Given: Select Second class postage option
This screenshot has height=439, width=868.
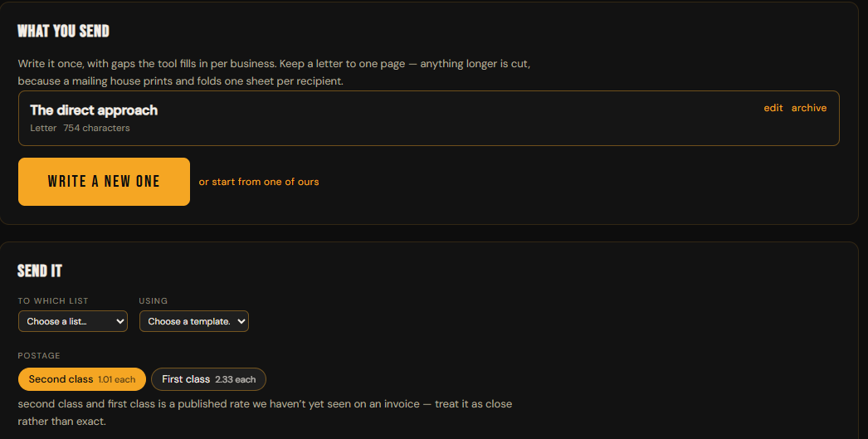Looking at the screenshot, I should [82, 379].
